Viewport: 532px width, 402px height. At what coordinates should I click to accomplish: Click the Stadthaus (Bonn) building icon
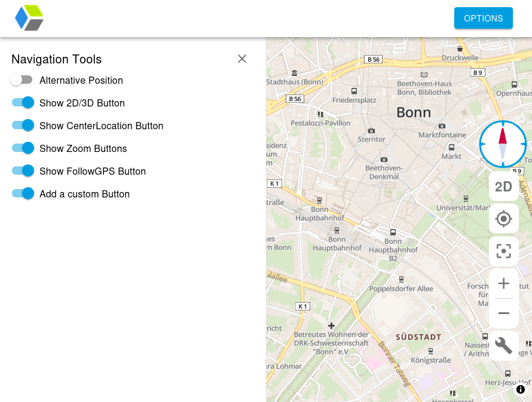[x=294, y=73]
